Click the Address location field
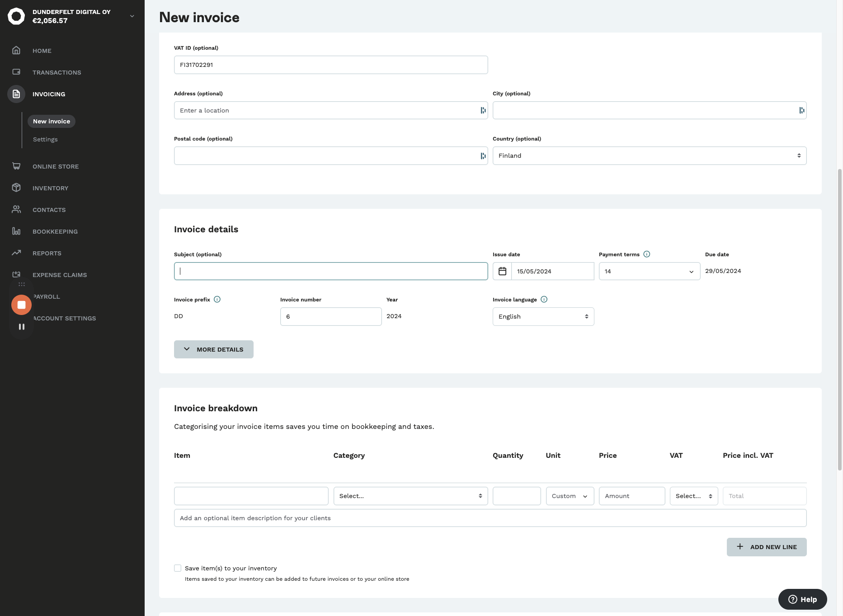 coord(331,110)
